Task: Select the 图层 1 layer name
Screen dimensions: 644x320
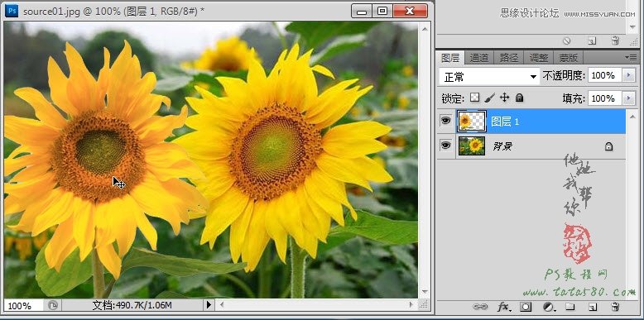Action: coord(505,122)
